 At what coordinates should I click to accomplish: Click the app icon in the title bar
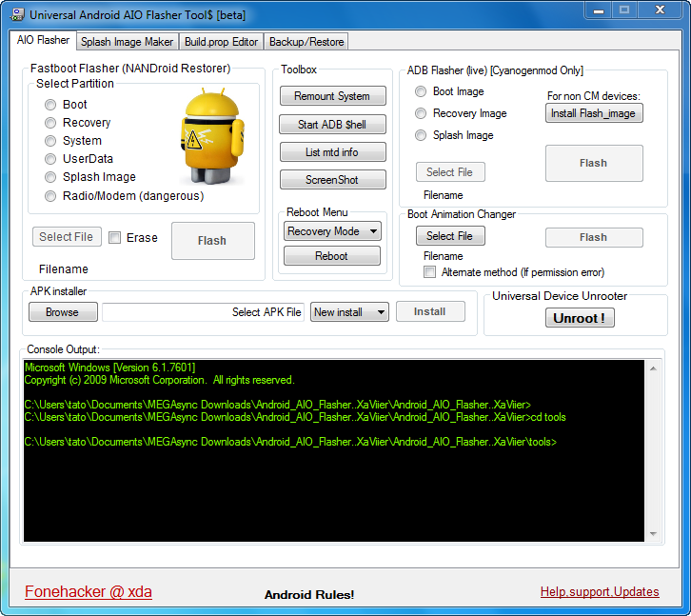pyautogui.click(x=17, y=14)
